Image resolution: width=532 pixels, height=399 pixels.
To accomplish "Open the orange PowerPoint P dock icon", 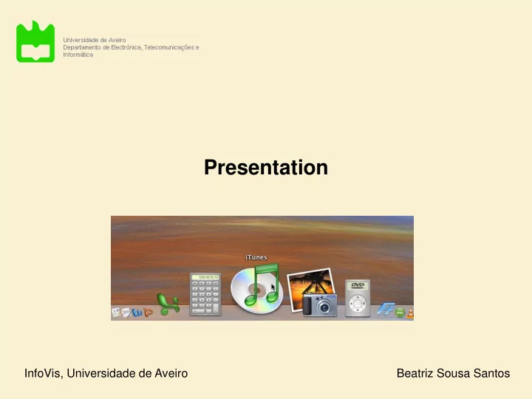I will pyautogui.click(x=148, y=312).
